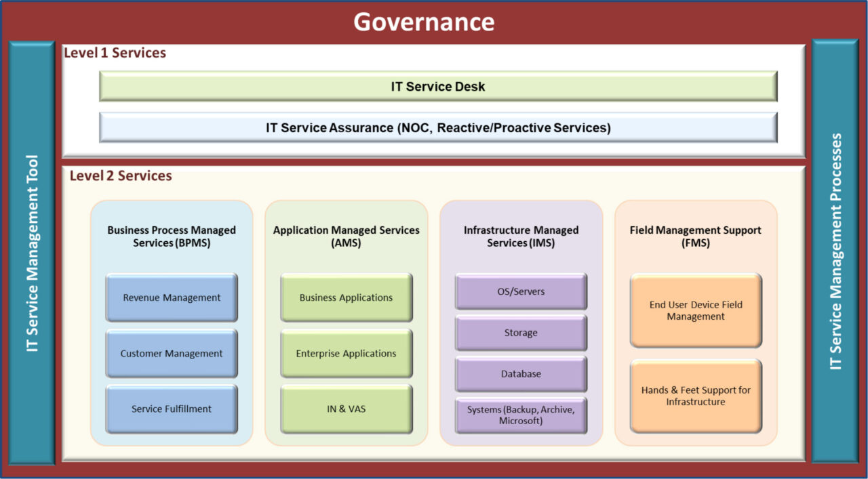Click the Storage box
The height and width of the screenshot is (479, 868).
[x=521, y=333]
